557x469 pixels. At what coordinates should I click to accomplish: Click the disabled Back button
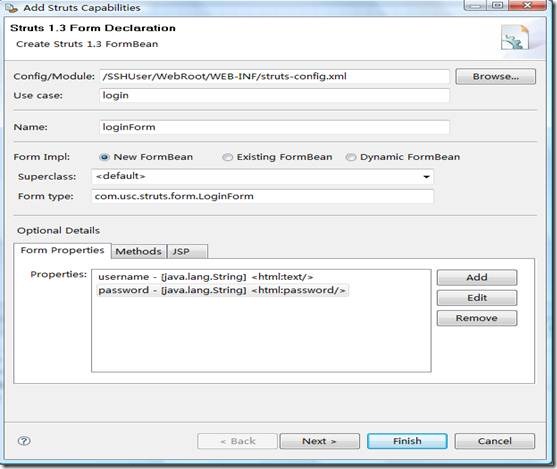point(237,441)
